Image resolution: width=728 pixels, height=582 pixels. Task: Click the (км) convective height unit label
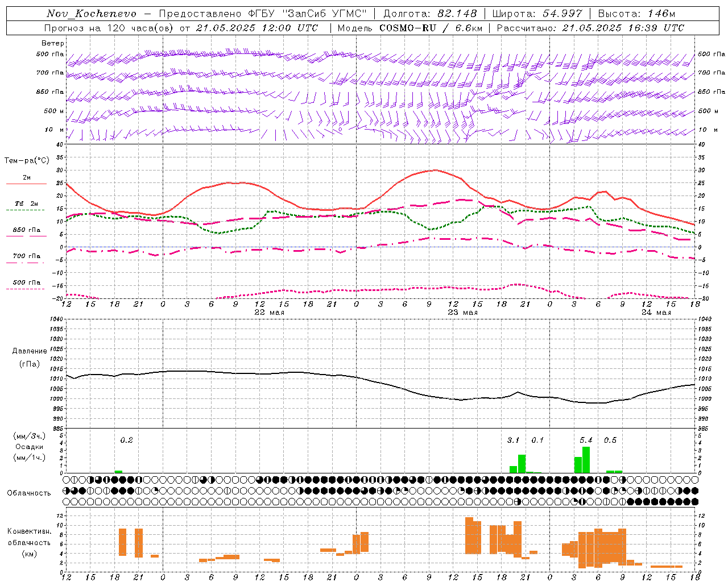click(30, 554)
